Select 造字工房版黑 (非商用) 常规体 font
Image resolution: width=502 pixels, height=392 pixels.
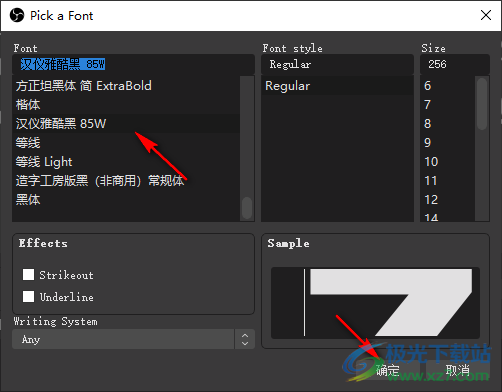click(126, 181)
